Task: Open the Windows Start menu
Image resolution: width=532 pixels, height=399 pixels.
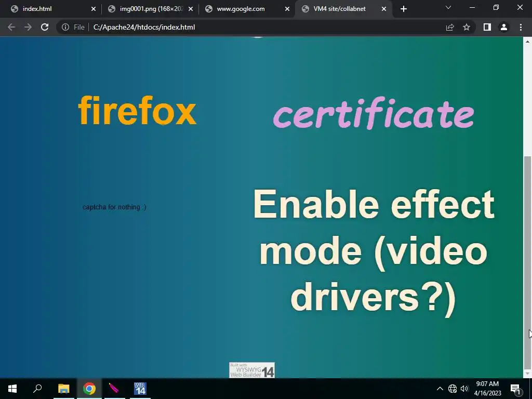Action: [12, 389]
